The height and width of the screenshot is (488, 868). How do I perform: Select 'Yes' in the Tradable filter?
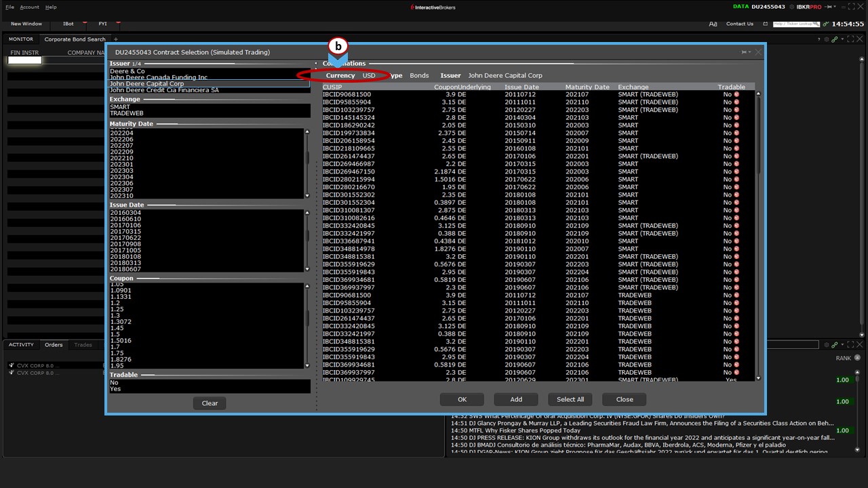[115, 389]
